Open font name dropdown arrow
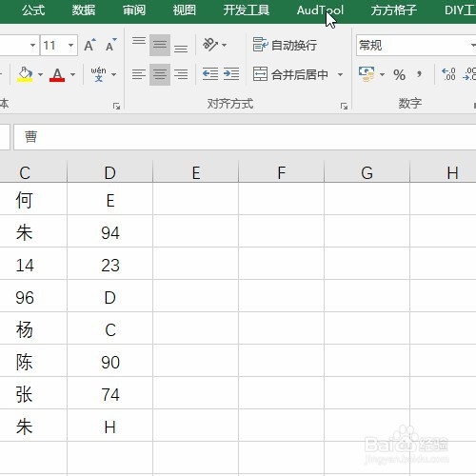The height and width of the screenshot is (476, 476). coord(32,45)
